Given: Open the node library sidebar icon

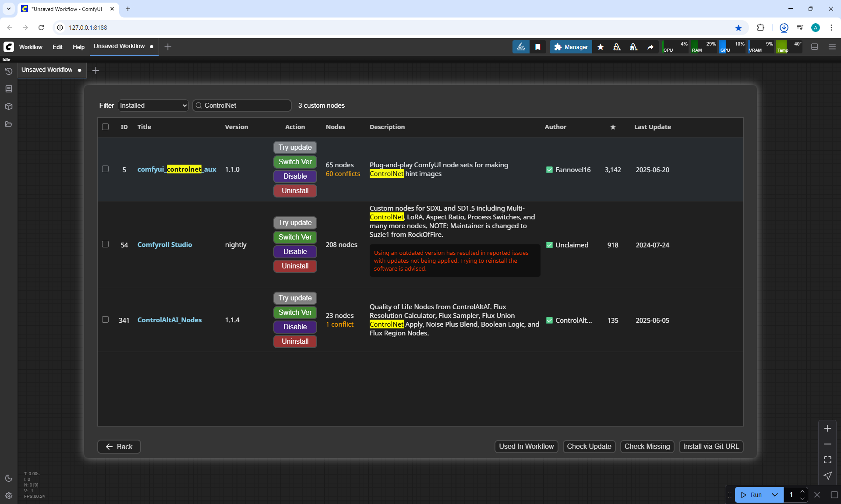Looking at the screenshot, I should pos(8,89).
